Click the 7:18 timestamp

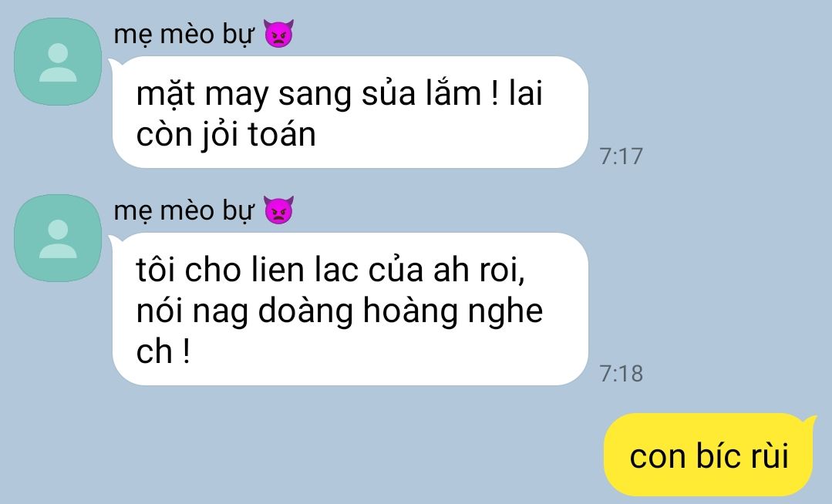(x=621, y=374)
